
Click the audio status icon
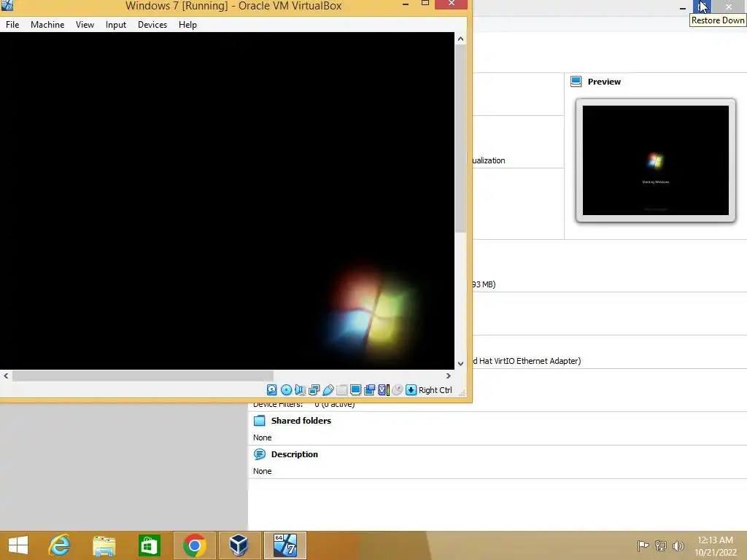[300, 390]
